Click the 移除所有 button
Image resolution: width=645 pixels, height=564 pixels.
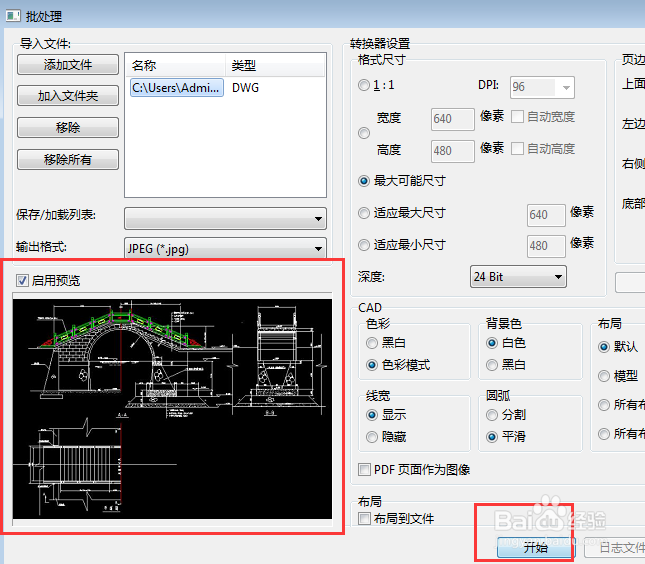pos(68,159)
